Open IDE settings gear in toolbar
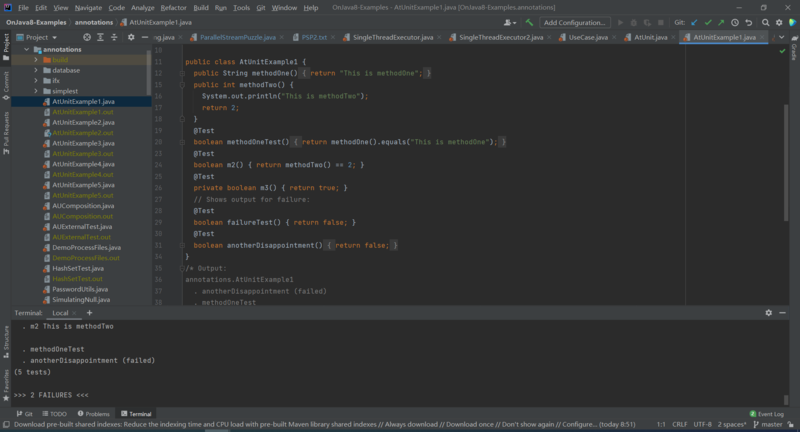800x432 pixels. click(x=779, y=22)
